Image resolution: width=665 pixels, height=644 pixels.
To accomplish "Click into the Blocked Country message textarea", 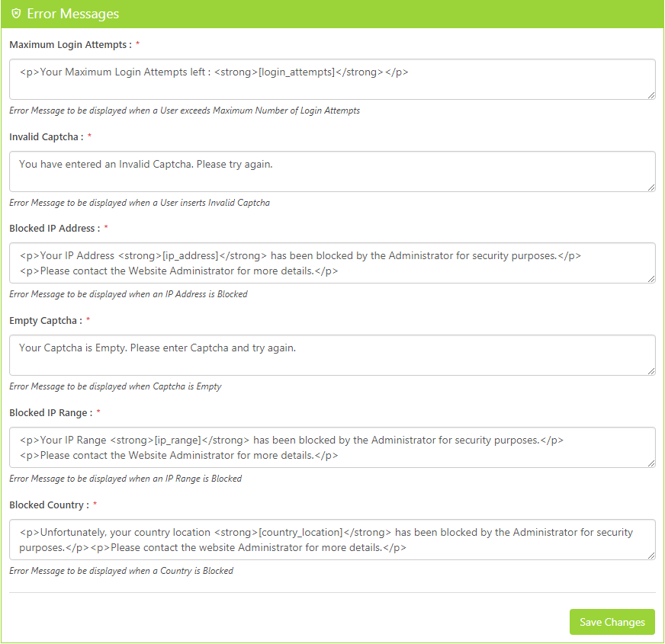I will coord(332,540).
